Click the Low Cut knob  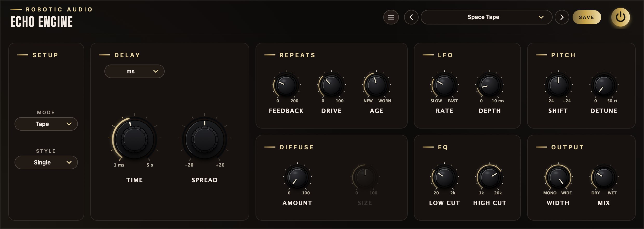click(x=445, y=177)
